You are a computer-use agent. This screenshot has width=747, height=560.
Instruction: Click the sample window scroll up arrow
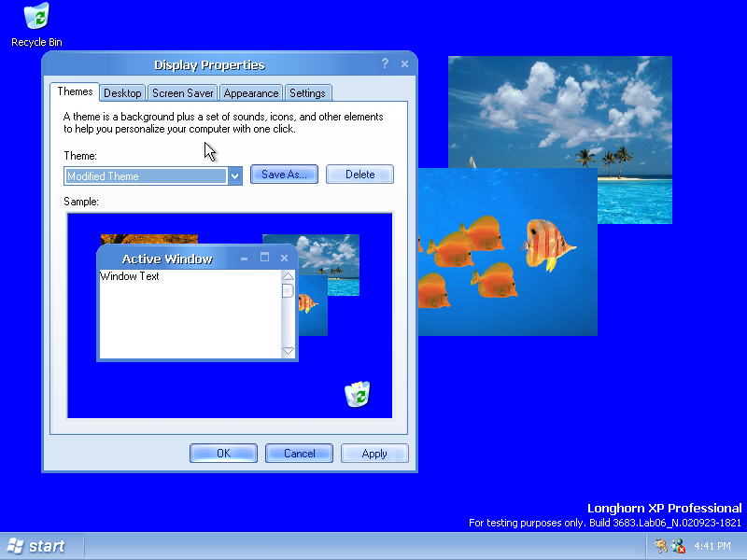coord(288,276)
